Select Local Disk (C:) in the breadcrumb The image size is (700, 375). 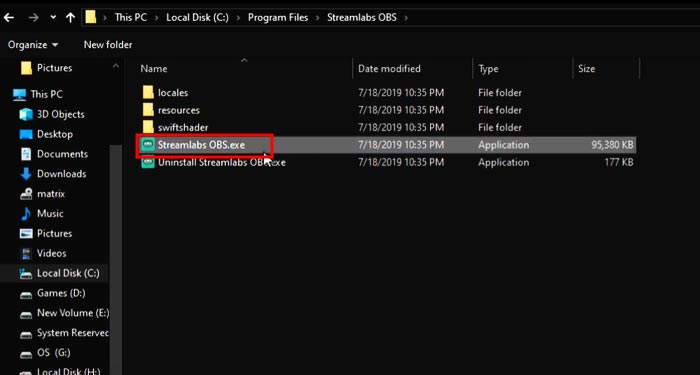coord(197,18)
